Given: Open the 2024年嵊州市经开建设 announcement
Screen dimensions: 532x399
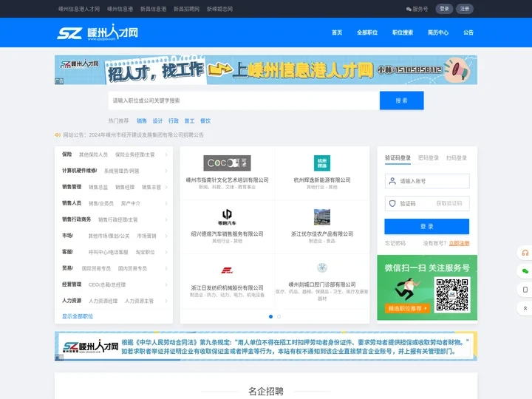Looking at the screenshot, I should click(146, 135).
